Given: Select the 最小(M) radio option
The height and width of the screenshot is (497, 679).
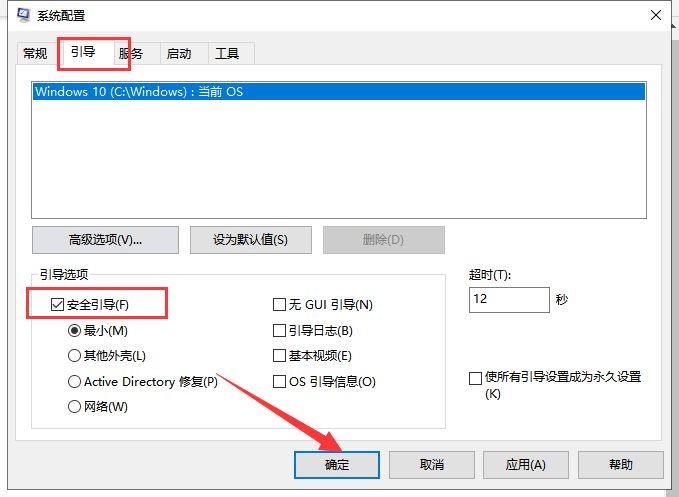Looking at the screenshot, I should 74,331.
